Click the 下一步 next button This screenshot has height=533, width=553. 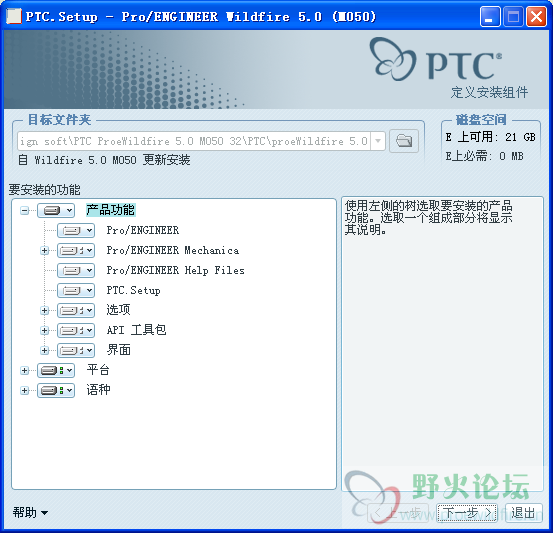467,513
